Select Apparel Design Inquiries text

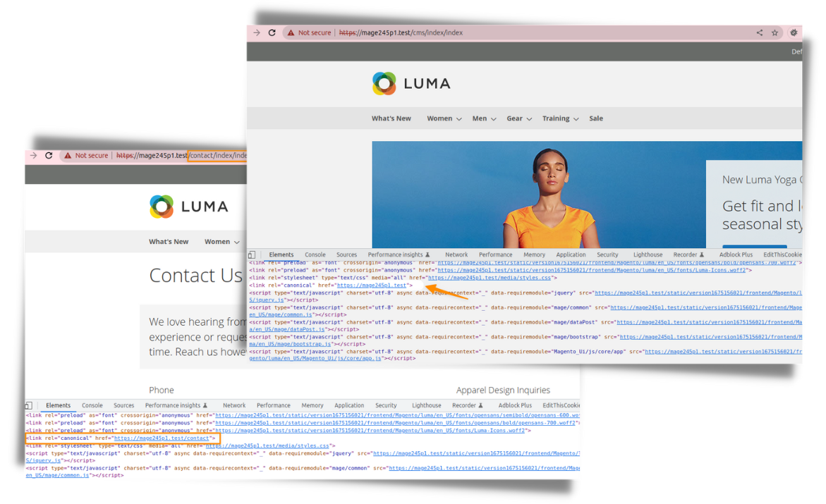503,391
